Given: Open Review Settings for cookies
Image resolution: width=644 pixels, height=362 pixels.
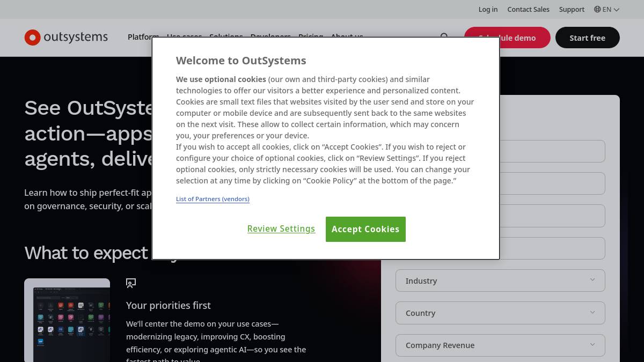Looking at the screenshot, I should (x=281, y=228).
